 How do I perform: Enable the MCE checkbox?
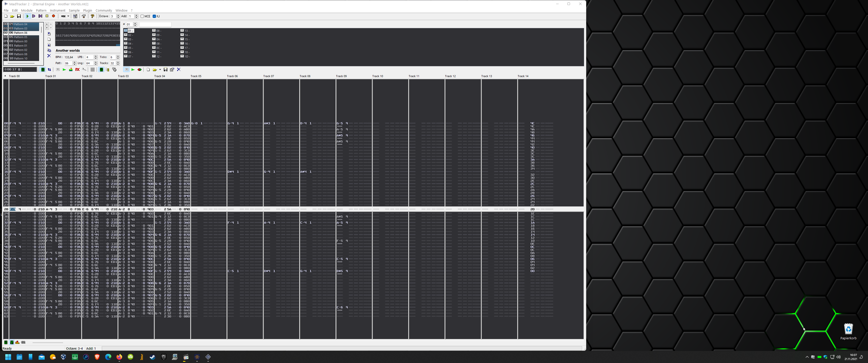(x=142, y=16)
